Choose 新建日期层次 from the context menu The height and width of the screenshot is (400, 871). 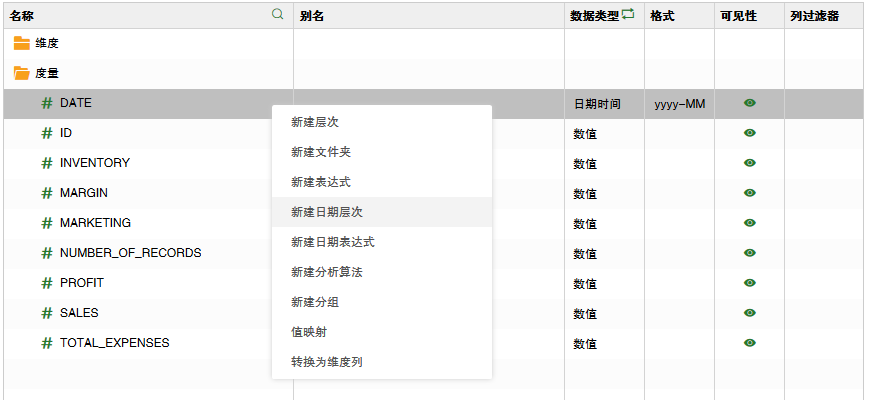(x=326, y=212)
